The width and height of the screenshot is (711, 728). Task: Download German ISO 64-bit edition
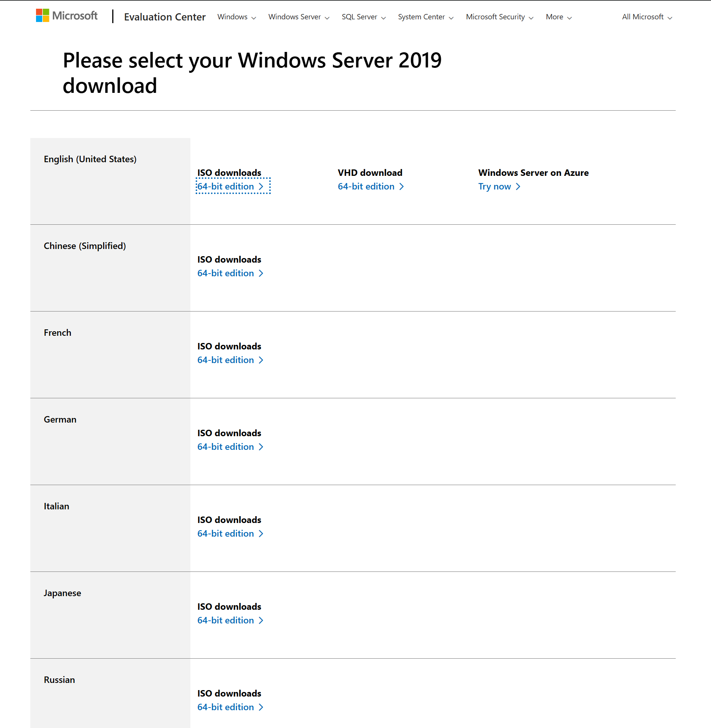pos(231,447)
